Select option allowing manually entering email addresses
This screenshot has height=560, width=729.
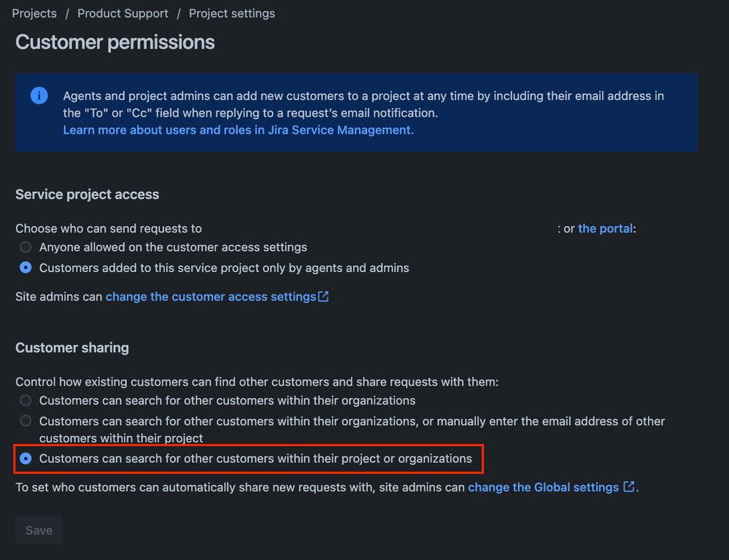(26, 421)
